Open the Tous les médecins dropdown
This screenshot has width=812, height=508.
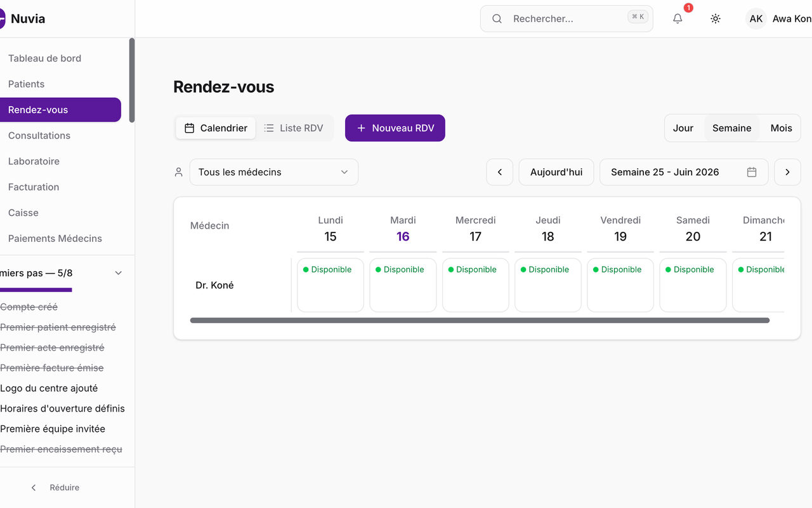click(x=274, y=172)
